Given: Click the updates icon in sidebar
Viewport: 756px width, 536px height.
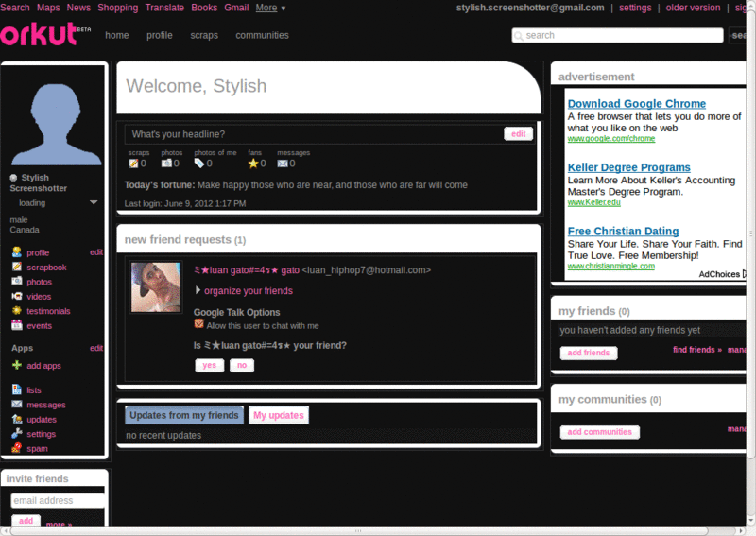Looking at the screenshot, I should point(17,418).
